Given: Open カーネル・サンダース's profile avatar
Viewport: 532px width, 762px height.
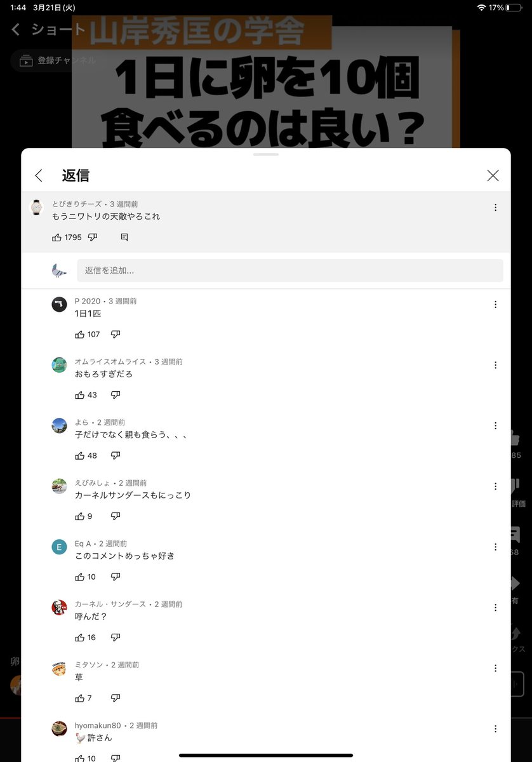Looking at the screenshot, I should pyautogui.click(x=59, y=608).
